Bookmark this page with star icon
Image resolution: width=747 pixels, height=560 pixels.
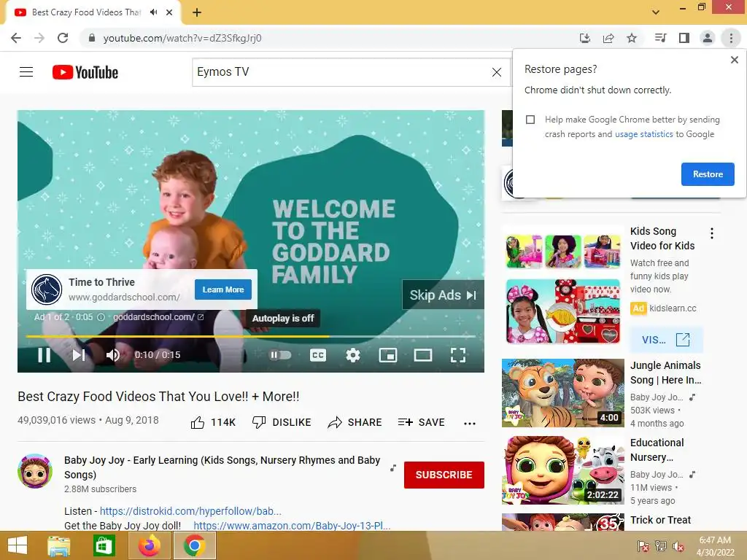tap(632, 38)
